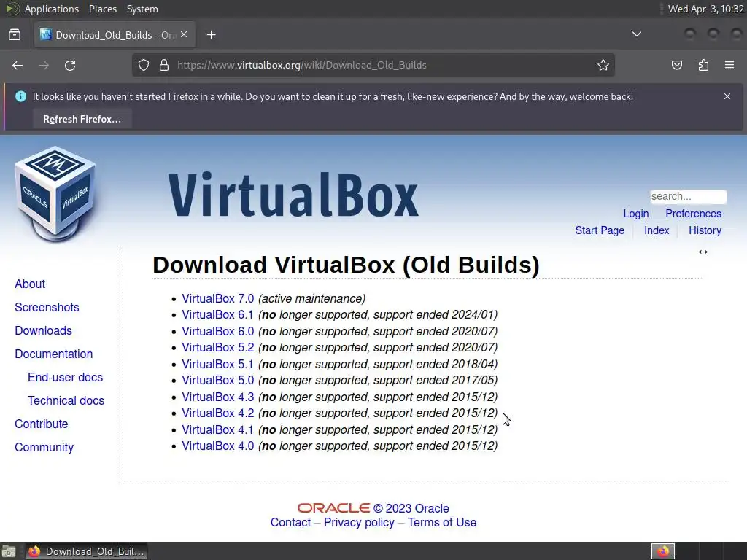Open the VirtualBox 4.3 link
Viewport: 747px width, 560px height.
click(x=217, y=397)
